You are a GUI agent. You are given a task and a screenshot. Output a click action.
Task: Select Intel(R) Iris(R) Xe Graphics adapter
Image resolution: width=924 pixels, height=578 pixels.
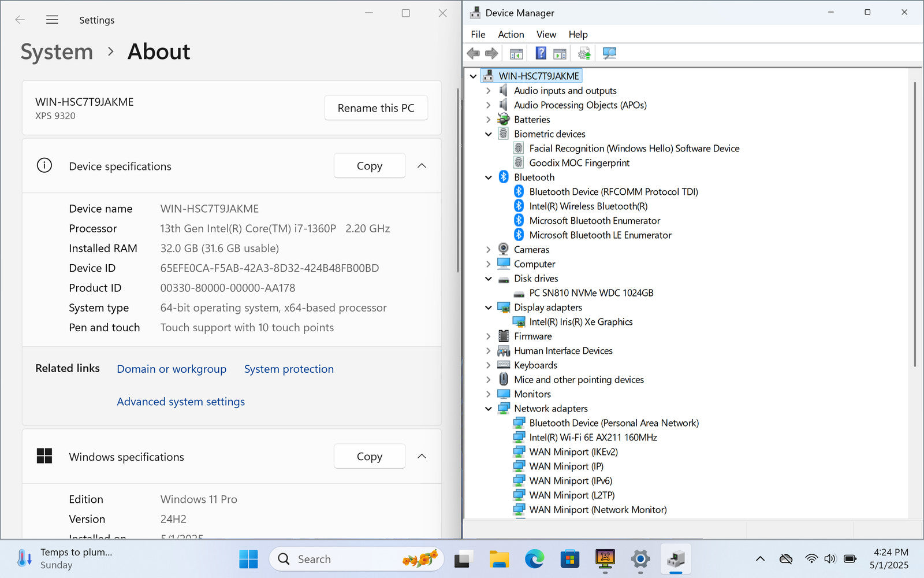580,322
